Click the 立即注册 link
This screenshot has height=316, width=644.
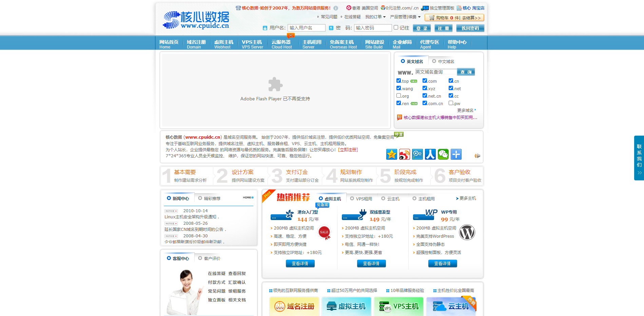[348, 150]
